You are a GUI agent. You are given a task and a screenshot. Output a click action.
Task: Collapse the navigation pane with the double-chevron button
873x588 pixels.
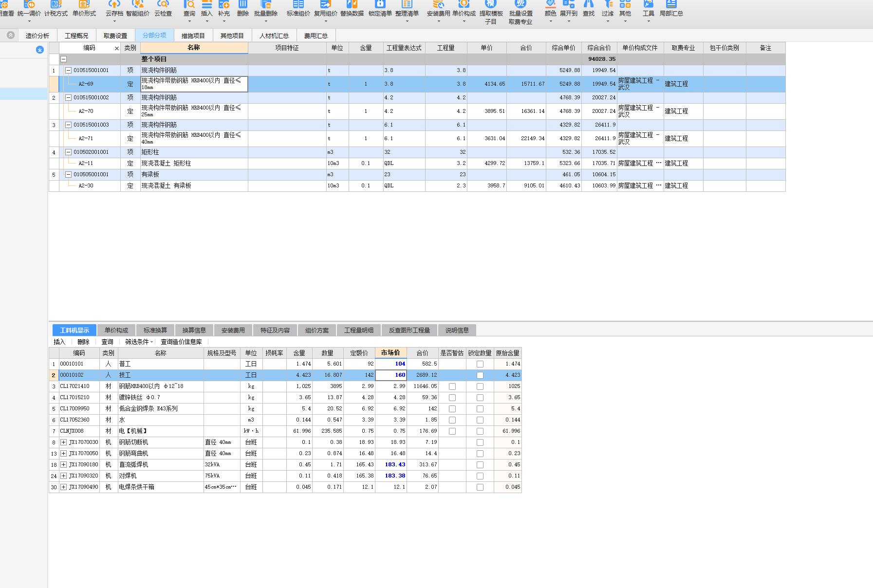tap(11, 35)
